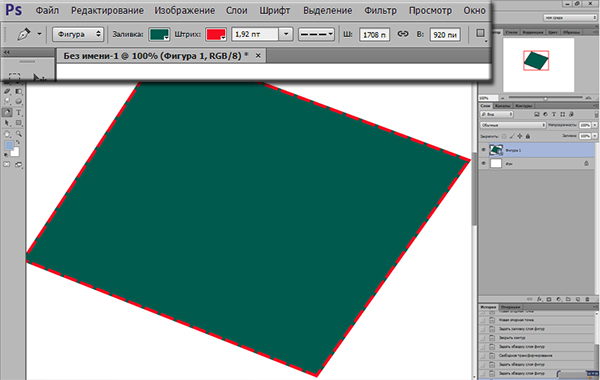
Task: Select the Hand tool
Action: (x=7, y=134)
